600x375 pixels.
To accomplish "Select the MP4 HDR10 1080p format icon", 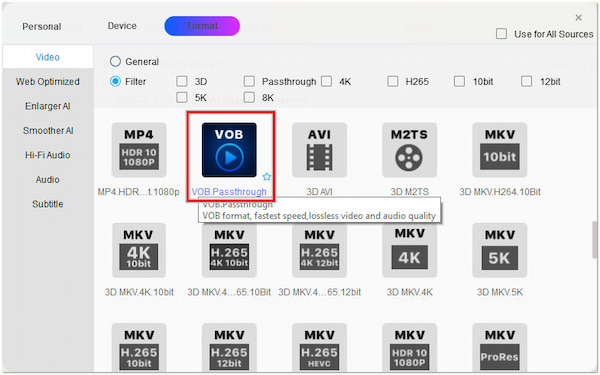I will tap(139, 150).
